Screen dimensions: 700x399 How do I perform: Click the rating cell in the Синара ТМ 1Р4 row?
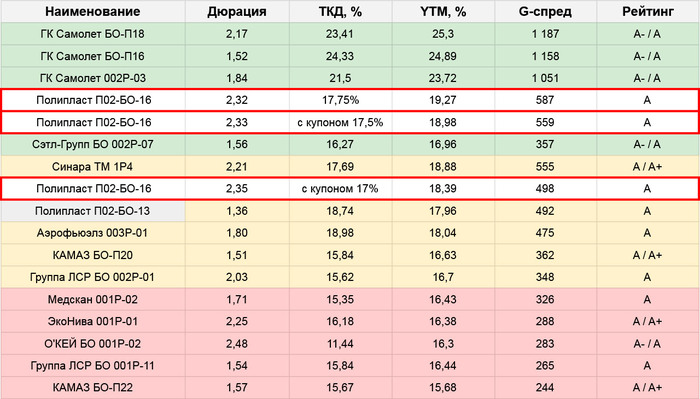(648, 166)
